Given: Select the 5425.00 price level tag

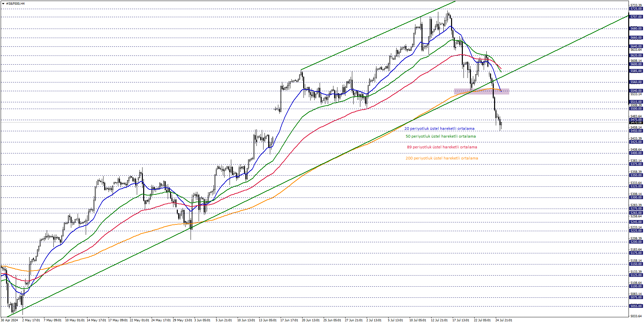Looking at the screenshot, I should tap(636, 142).
